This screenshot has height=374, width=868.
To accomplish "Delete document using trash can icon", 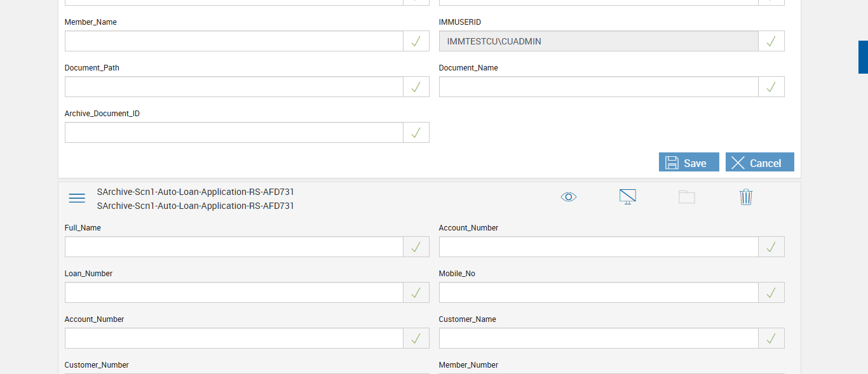I will coord(746,197).
